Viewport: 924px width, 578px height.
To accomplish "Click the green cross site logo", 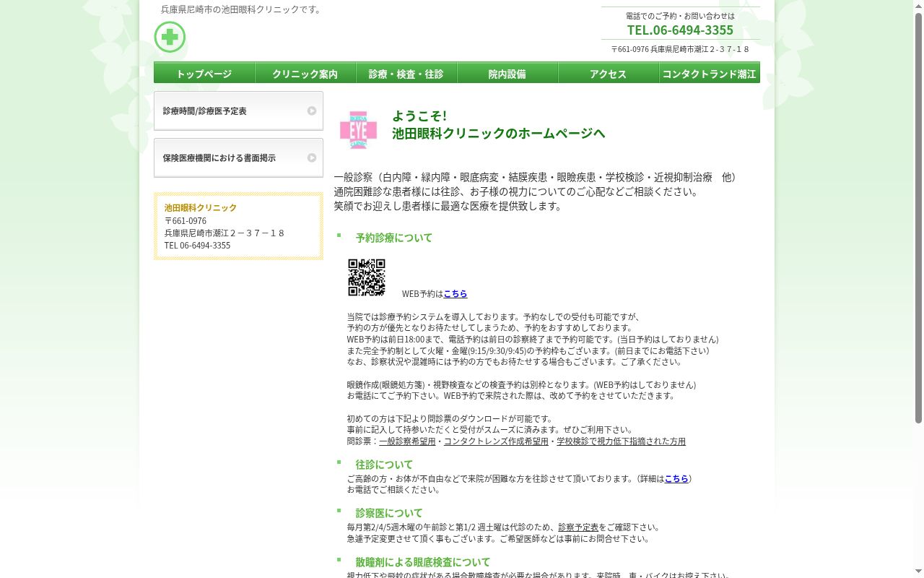I will [x=170, y=37].
